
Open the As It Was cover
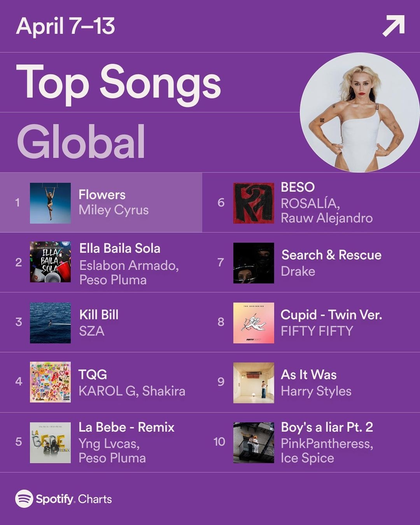click(x=254, y=383)
